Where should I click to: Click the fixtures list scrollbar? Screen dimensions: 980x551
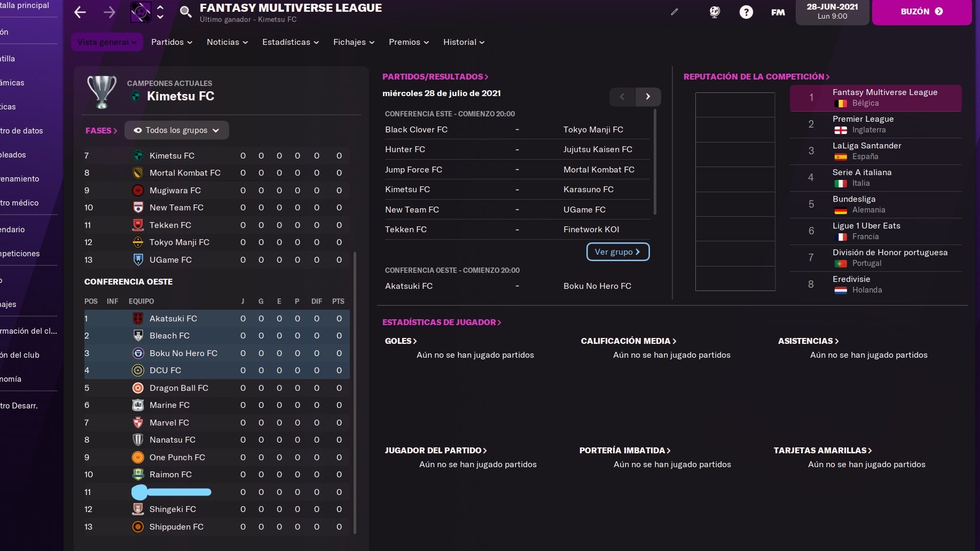pyautogui.click(x=655, y=162)
